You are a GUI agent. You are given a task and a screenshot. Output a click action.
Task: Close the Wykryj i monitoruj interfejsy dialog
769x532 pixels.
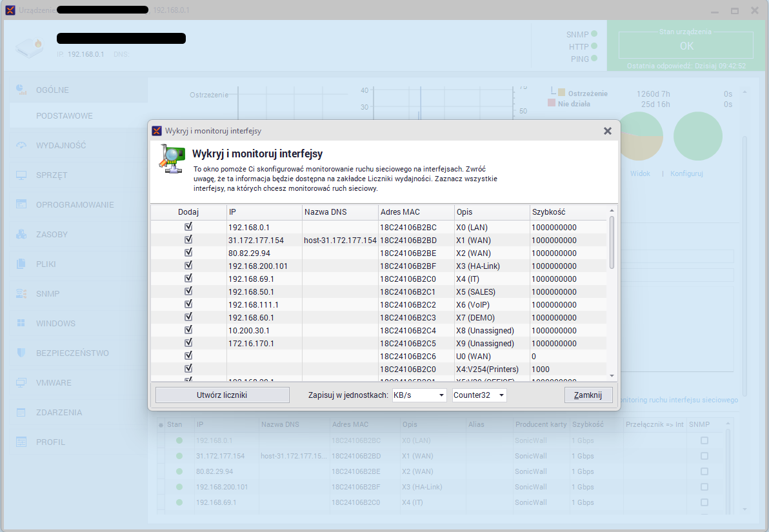coord(607,131)
